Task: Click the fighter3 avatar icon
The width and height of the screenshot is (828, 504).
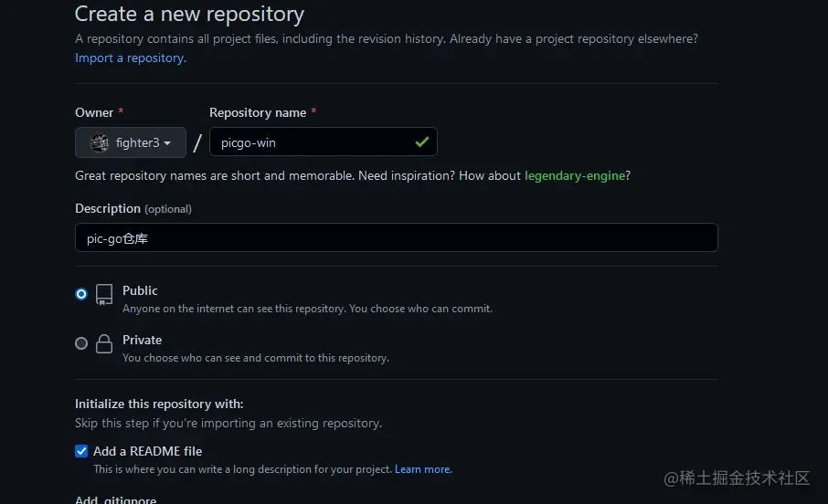Action: click(100, 143)
